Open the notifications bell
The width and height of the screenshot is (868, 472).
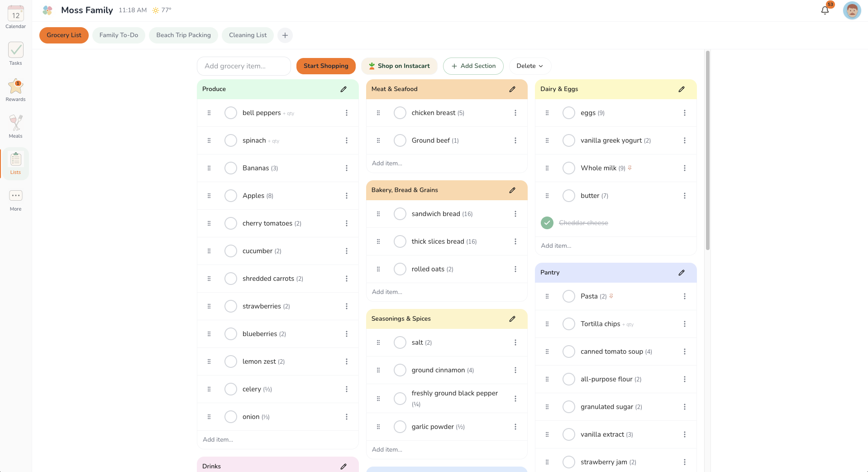pyautogui.click(x=825, y=10)
